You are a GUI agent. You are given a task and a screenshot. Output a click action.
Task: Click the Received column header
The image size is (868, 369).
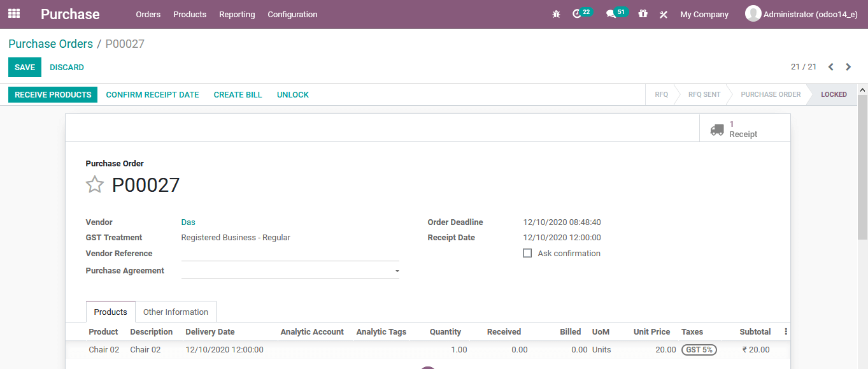click(504, 332)
